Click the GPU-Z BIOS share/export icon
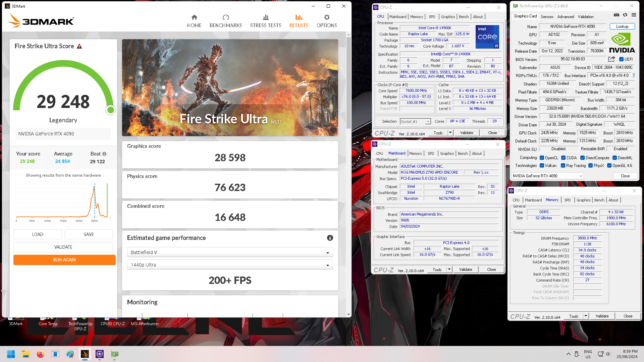This screenshot has width=644, height=362. click(x=611, y=59)
